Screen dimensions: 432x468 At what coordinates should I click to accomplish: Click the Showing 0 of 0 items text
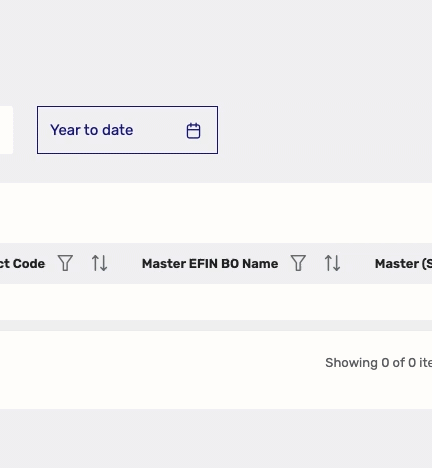[378, 363]
